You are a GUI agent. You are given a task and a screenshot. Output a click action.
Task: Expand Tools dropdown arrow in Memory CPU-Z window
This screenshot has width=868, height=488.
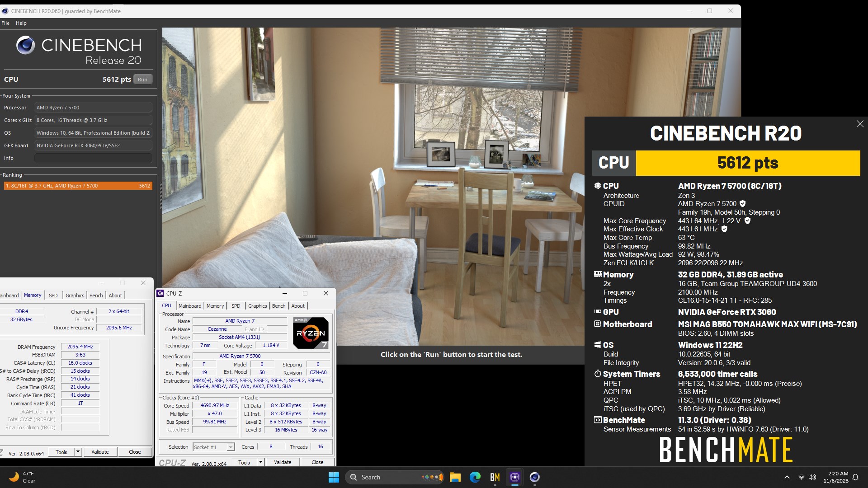click(78, 452)
